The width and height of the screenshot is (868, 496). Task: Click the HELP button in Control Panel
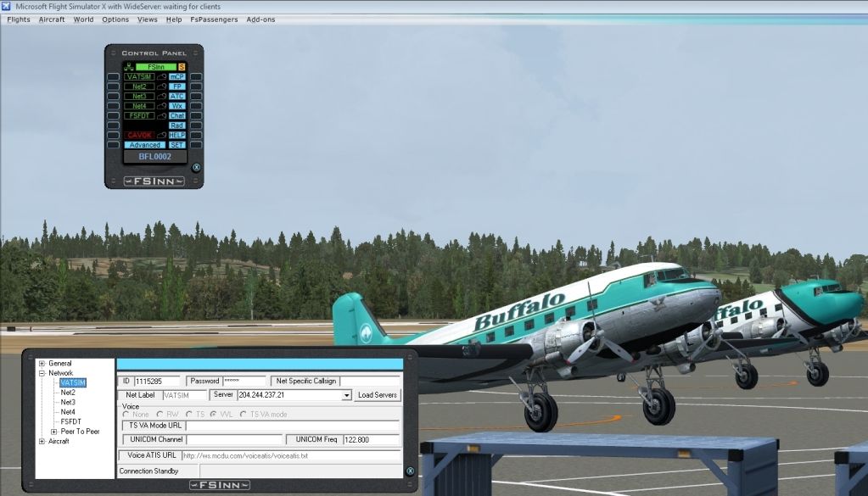pyautogui.click(x=177, y=135)
